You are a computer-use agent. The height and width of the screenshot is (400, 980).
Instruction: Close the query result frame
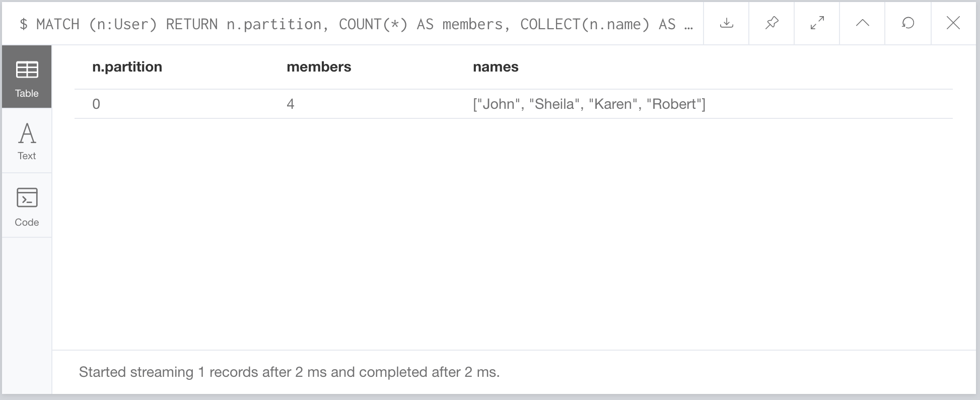(x=953, y=23)
